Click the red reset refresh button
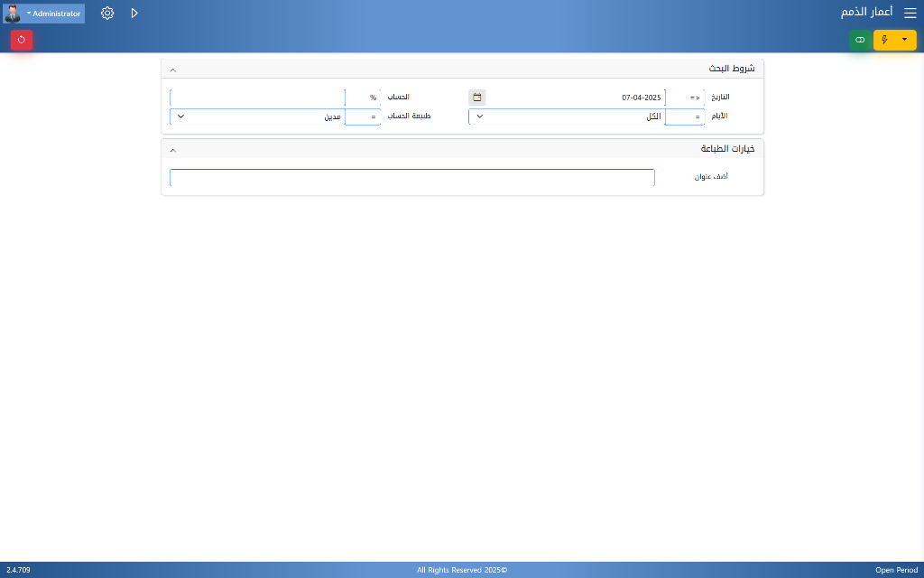Viewport: 924px width, 578px height. (22, 40)
